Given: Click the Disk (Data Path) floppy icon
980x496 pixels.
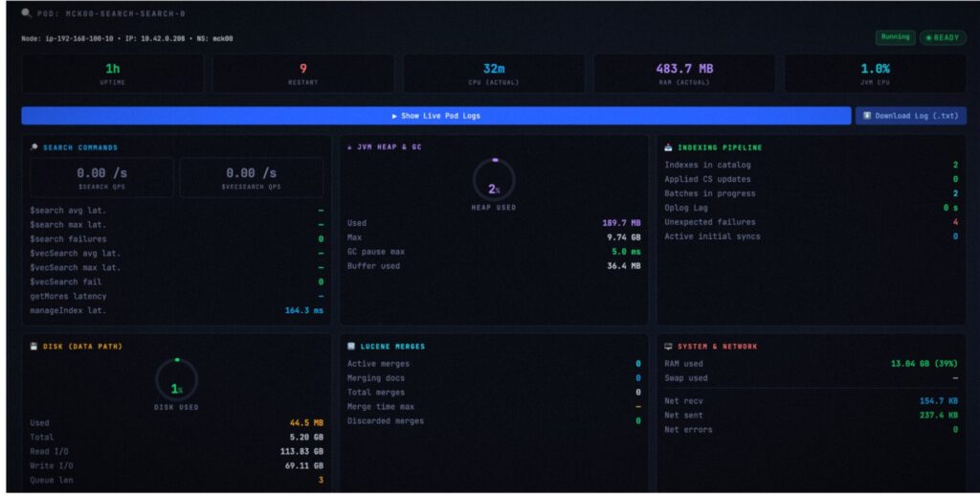Looking at the screenshot, I should [x=34, y=346].
